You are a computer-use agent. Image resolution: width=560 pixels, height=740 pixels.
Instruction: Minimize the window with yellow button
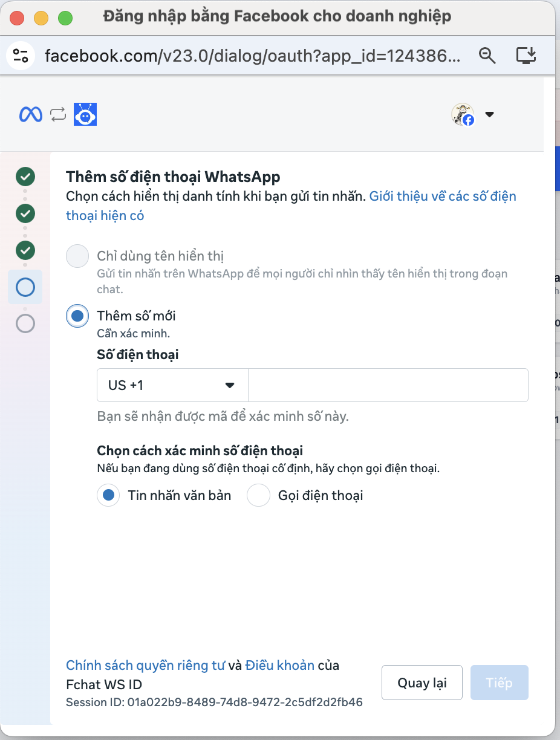pos(41,18)
